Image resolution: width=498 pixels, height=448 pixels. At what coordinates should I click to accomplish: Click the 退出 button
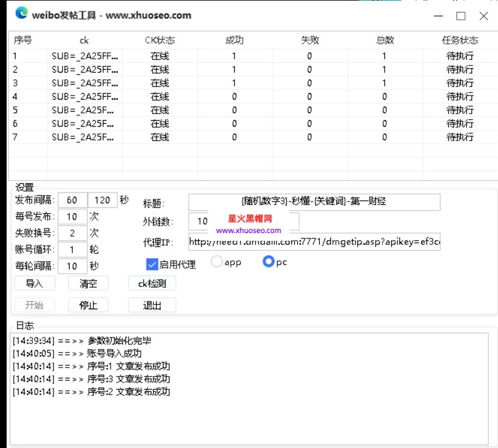coord(152,305)
